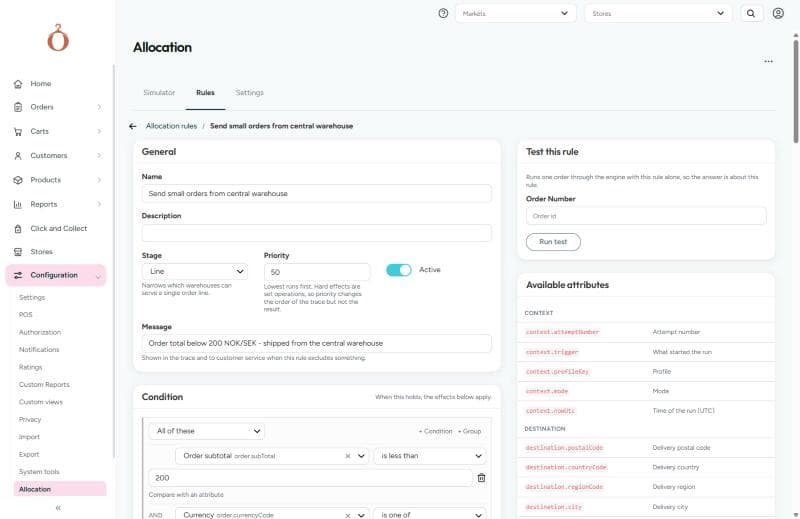
Task: Clear the Order subtotal attribute selection
Action: pos(348,456)
